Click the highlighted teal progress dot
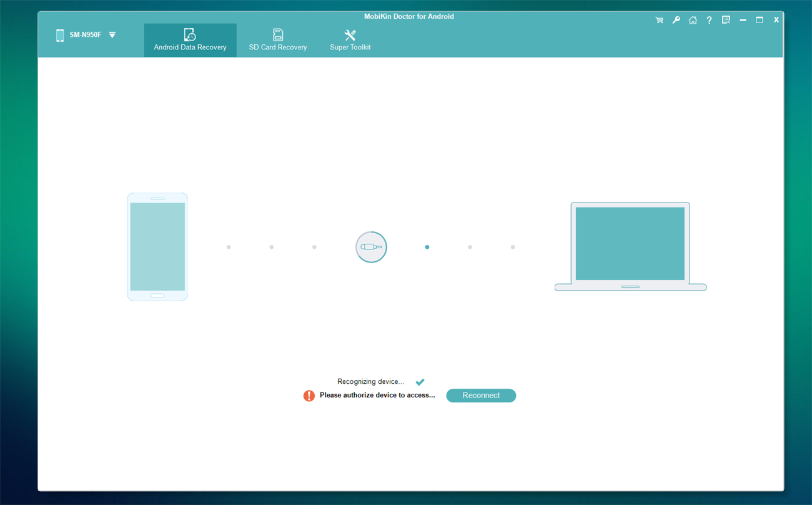This screenshot has width=812, height=505. click(427, 247)
